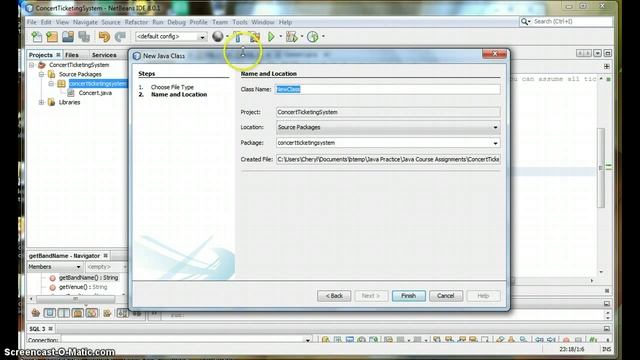The image size is (640, 360).
Task: Open the Debug Project dropdown arrow
Action: pos(302,36)
